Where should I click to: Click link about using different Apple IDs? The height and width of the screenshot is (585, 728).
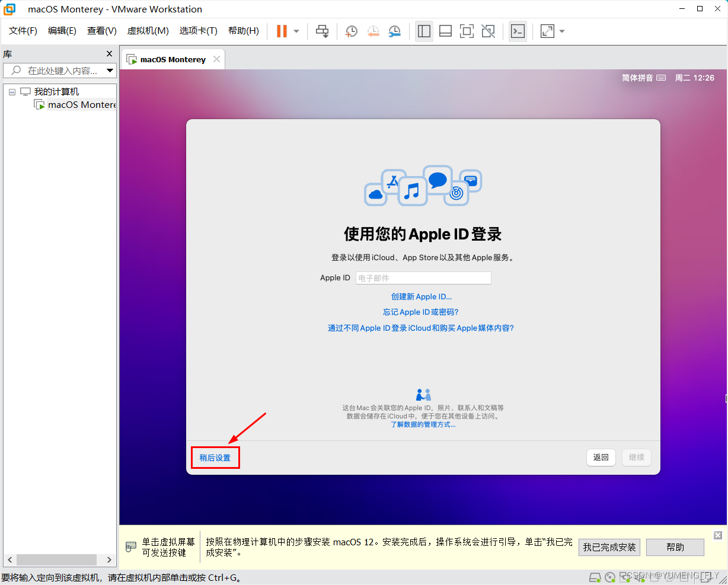tap(421, 328)
